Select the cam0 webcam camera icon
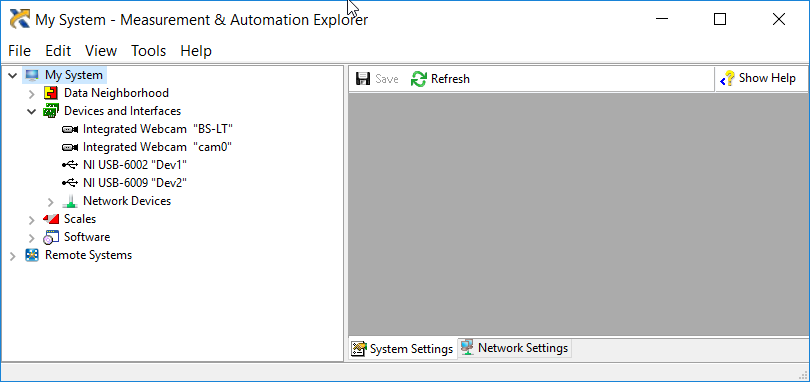Image resolution: width=810 pixels, height=382 pixels. (x=70, y=147)
